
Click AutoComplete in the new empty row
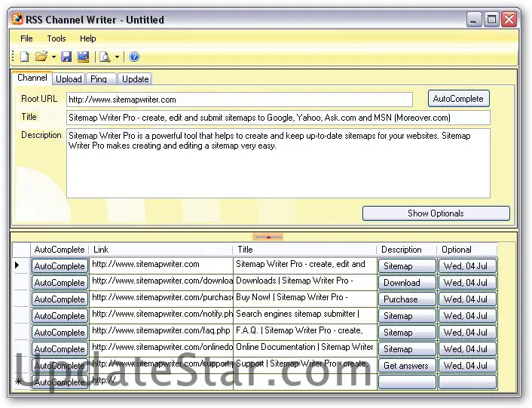tap(60, 382)
